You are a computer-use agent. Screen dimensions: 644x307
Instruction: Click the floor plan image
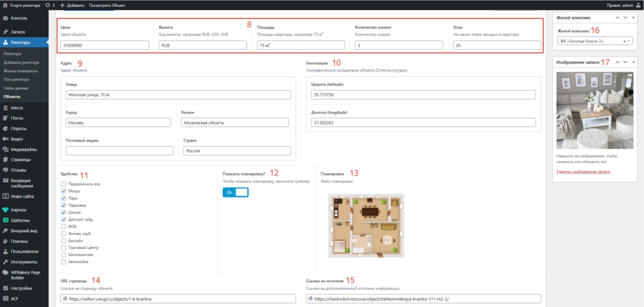click(366, 226)
